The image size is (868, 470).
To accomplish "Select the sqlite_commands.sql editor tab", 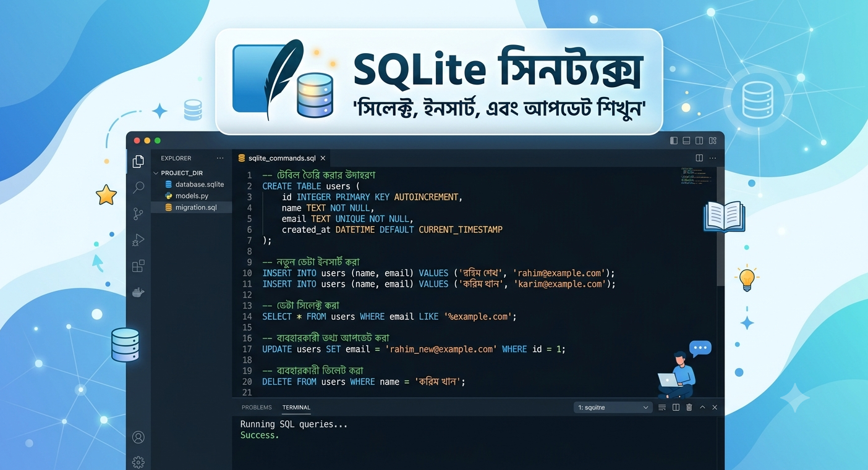I will coord(281,158).
